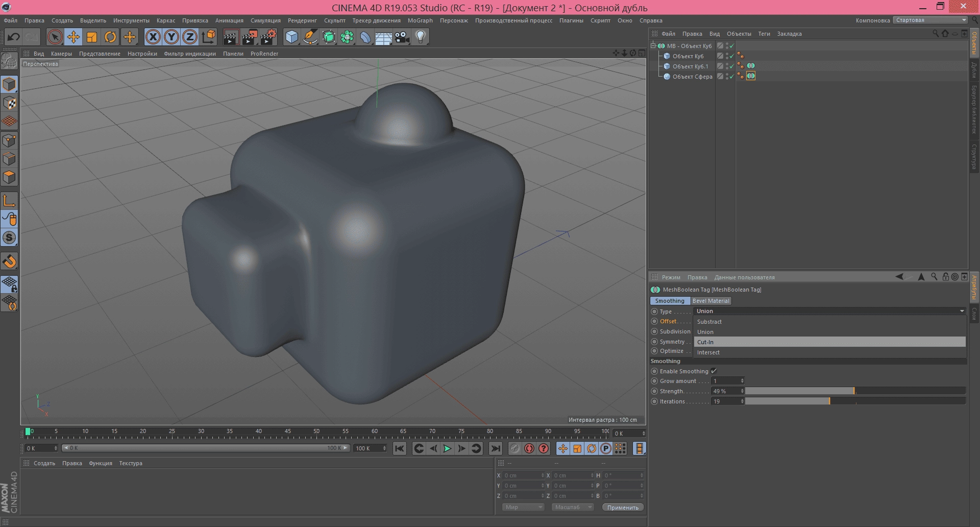Open the MoGraph menu
Screen dimensions: 980x527
coord(420,20)
